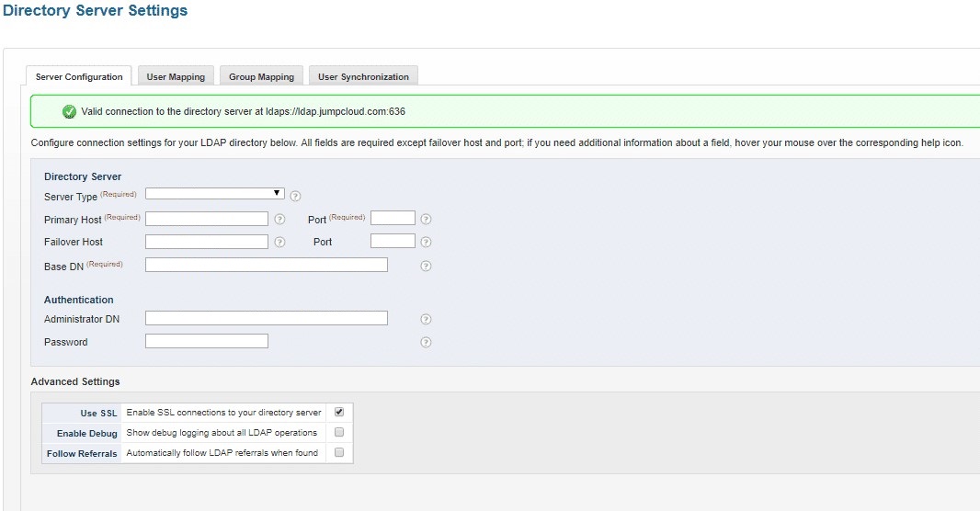Go to the User Synchronization tab

point(363,77)
